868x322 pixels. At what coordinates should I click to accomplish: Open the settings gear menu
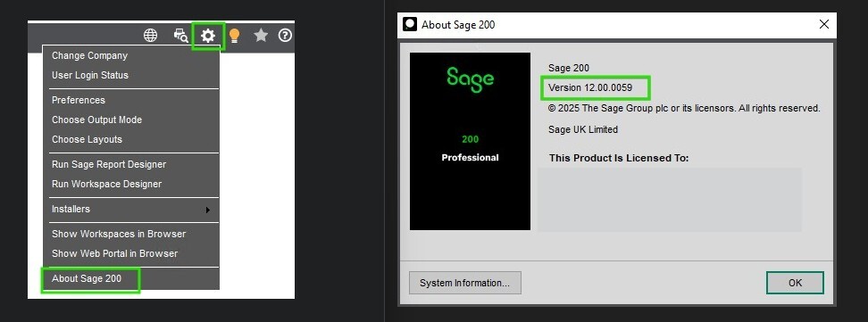click(x=207, y=36)
